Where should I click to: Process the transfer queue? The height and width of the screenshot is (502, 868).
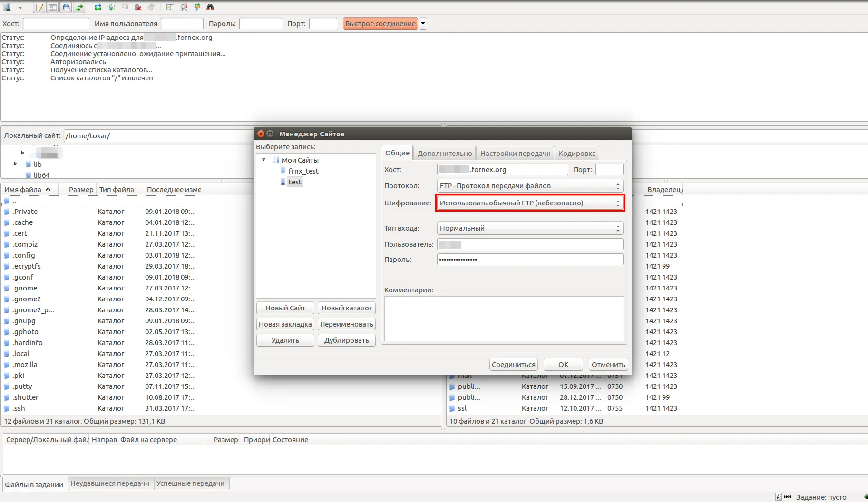[x=111, y=7]
